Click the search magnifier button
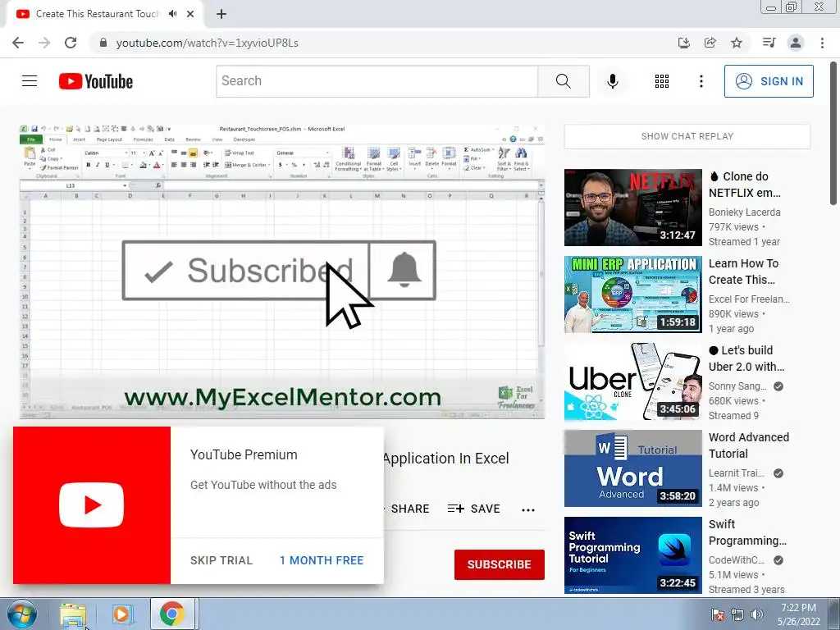Viewport: 840px width, 630px height. pos(563,81)
